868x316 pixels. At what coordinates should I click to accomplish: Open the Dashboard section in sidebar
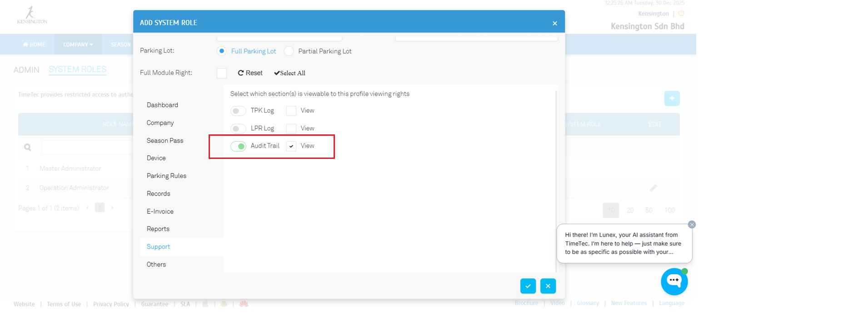coord(162,105)
